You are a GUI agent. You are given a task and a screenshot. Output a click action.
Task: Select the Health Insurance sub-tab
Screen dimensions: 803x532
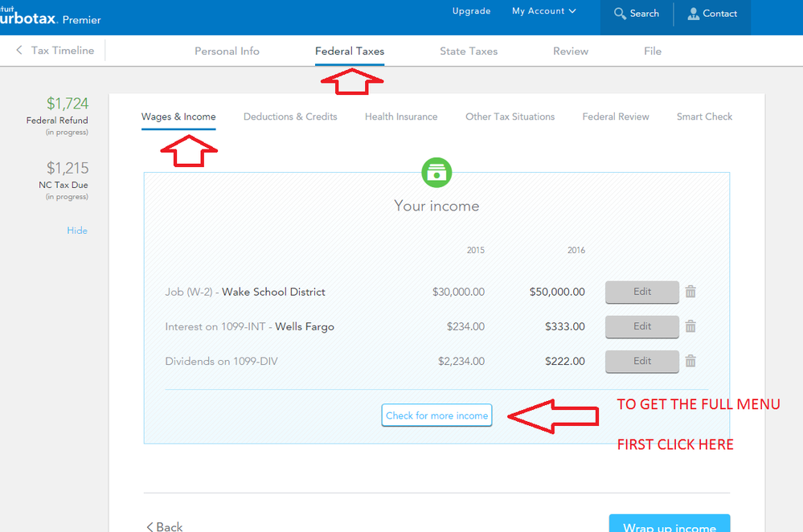pos(401,117)
